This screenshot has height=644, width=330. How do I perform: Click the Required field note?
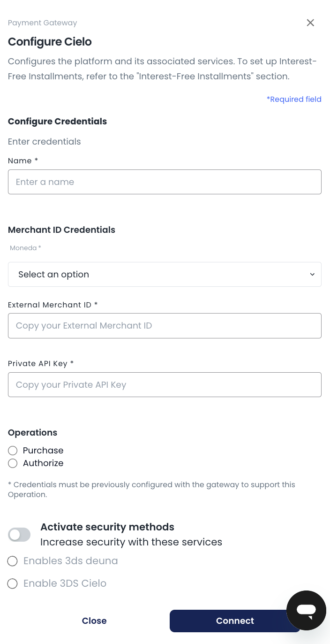click(x=294, y=100)
